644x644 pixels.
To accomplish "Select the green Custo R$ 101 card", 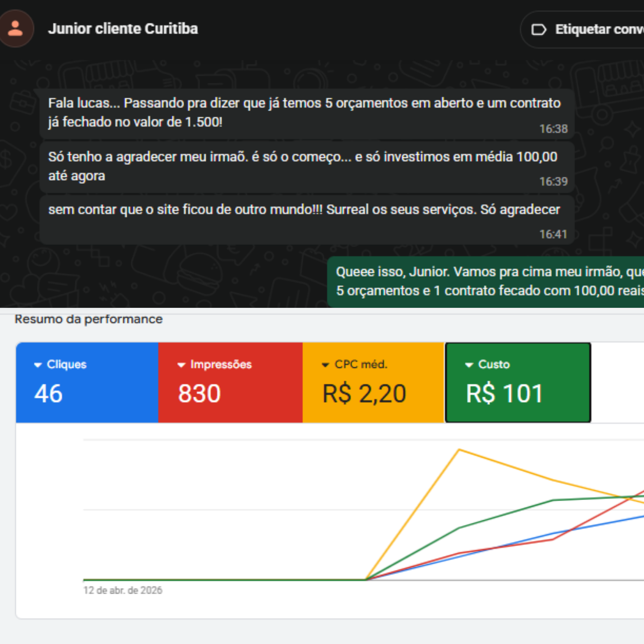I will (x=518, y=382).
